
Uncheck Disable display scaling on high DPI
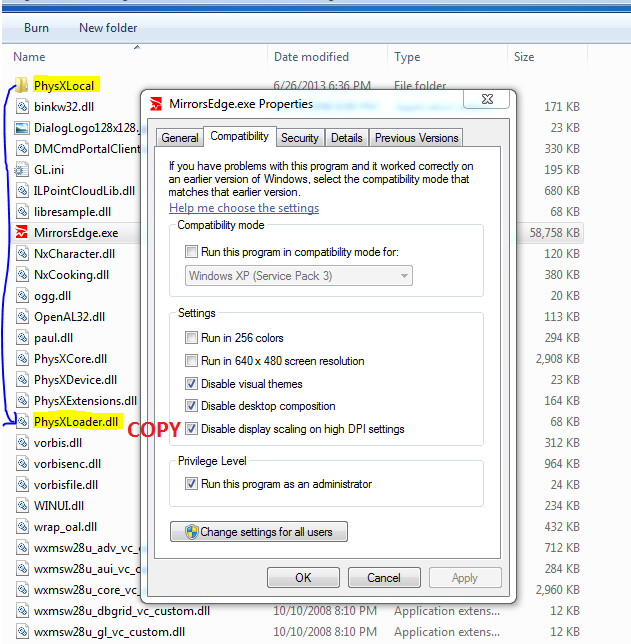click(191, 429)
